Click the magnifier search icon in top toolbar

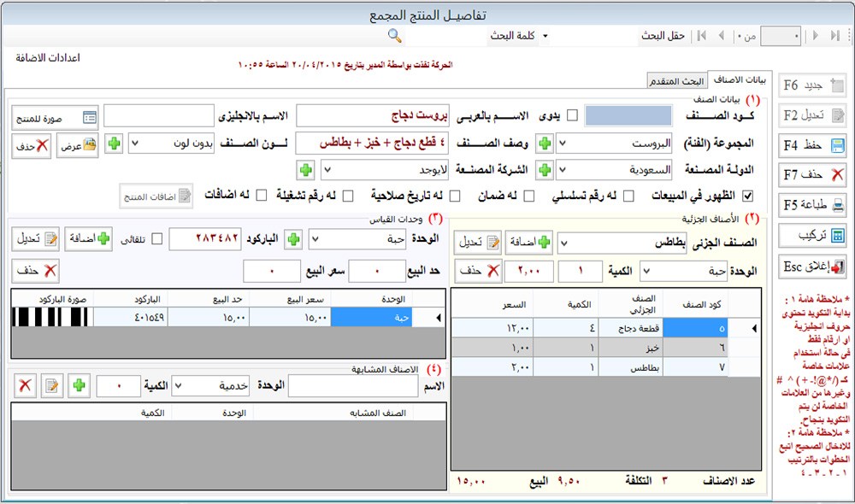[394, 35]
